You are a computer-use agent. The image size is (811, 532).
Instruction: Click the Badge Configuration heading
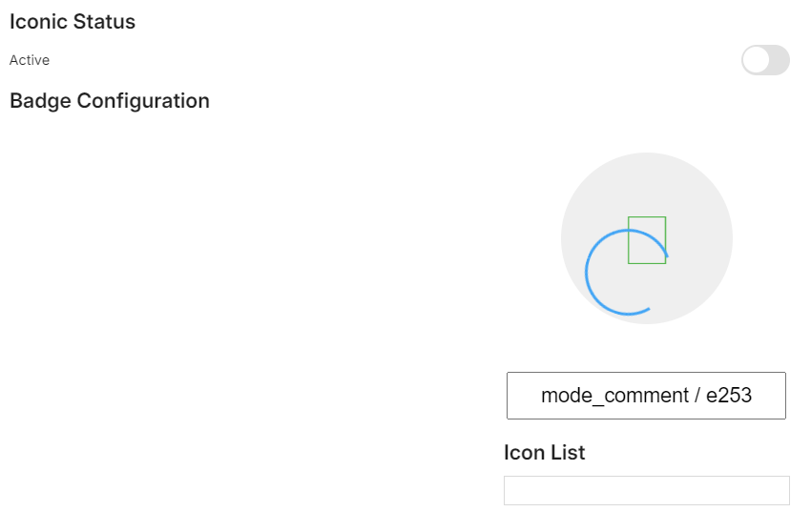(x=109, y=101)
